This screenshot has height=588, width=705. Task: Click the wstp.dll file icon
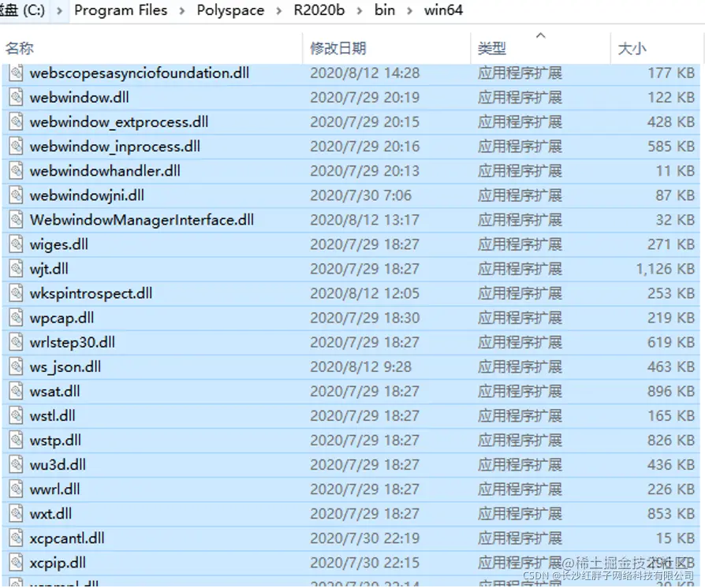[x=17, y=440]
